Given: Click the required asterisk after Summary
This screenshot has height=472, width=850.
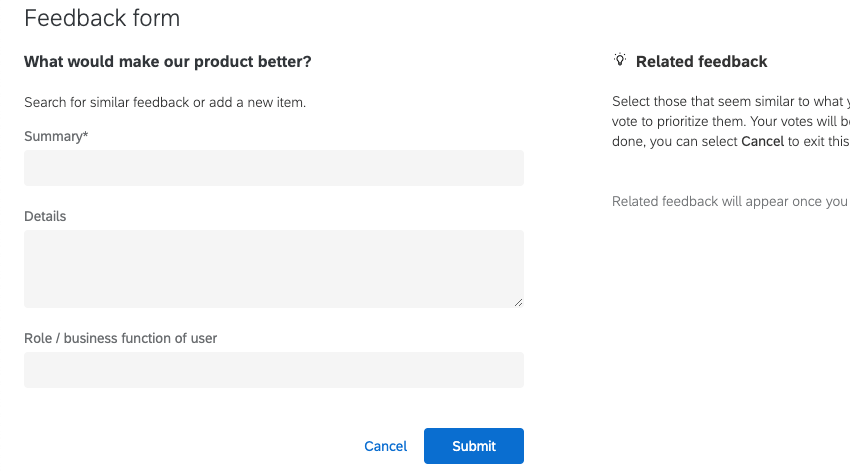Looking at the screenshot, I should pyautogui.click(x=86, y=136).
